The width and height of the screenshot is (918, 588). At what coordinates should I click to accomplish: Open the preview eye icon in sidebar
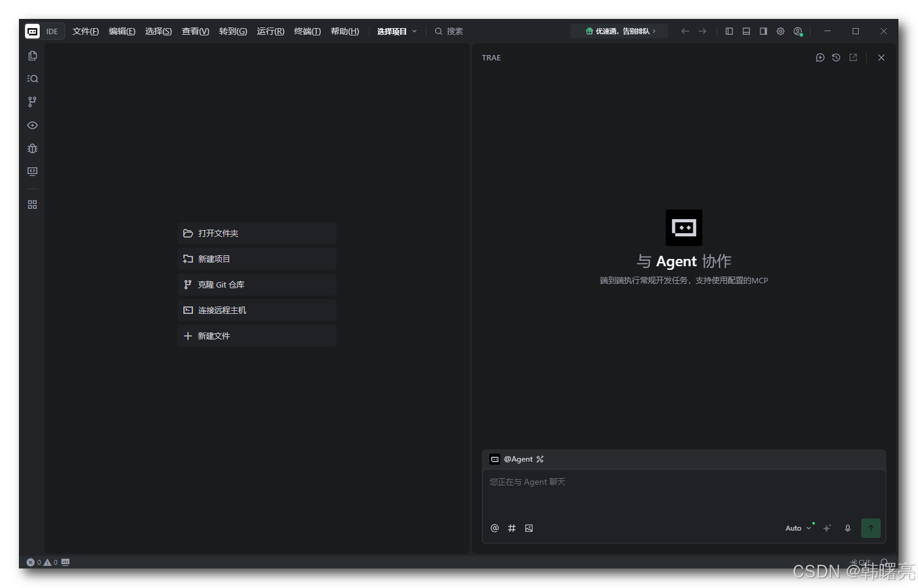(32, 125)
